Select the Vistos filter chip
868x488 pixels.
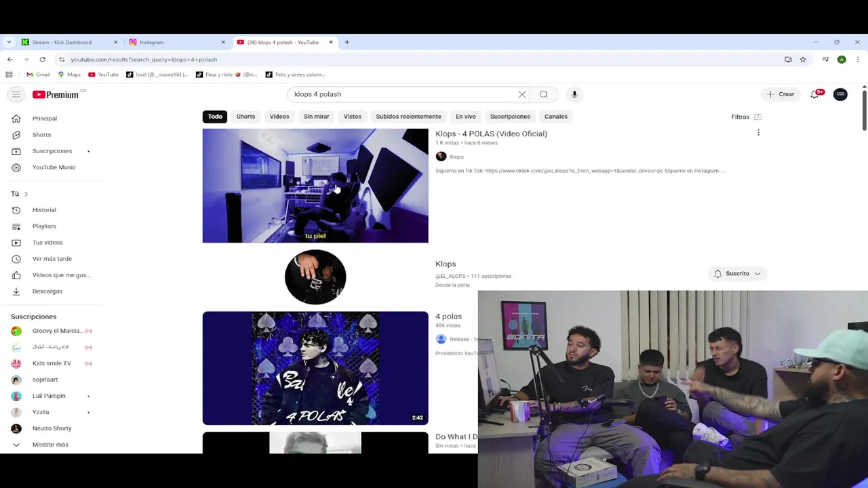click(353, 117)
